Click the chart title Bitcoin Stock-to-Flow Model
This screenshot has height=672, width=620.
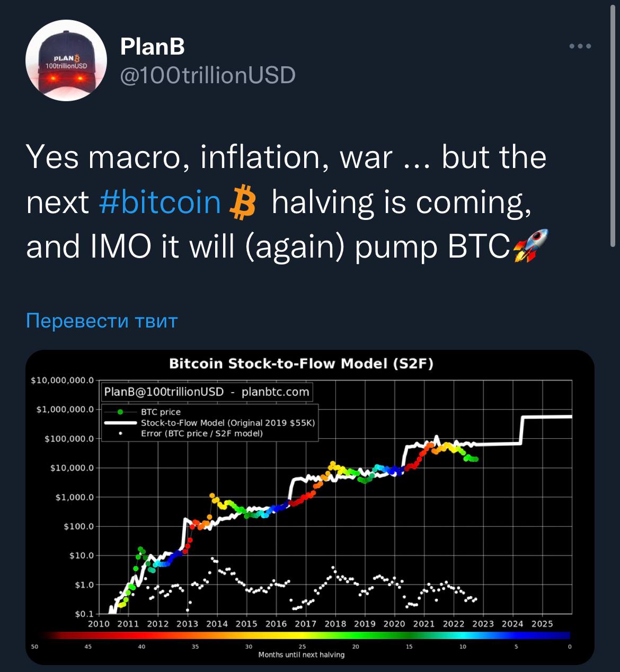click(x=301, y=364)
